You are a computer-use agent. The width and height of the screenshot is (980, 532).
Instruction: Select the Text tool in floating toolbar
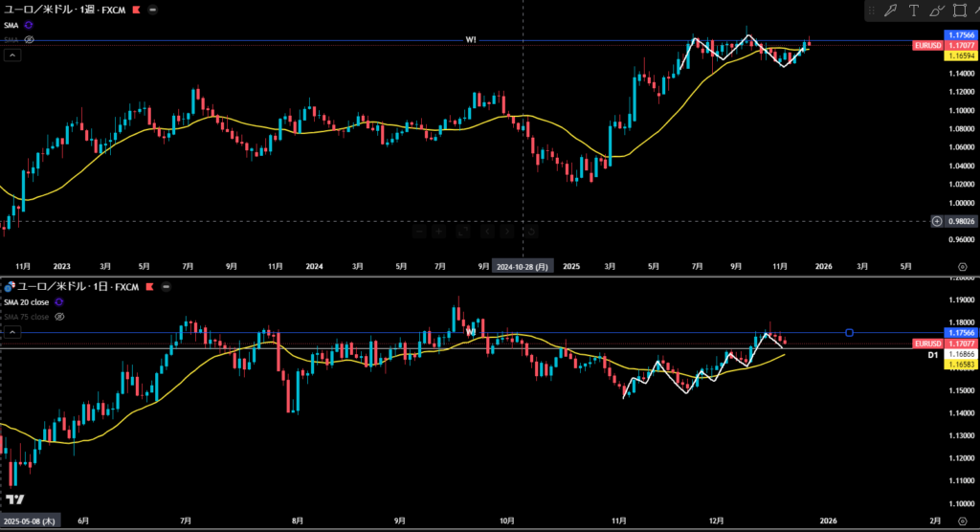point(914,11)
